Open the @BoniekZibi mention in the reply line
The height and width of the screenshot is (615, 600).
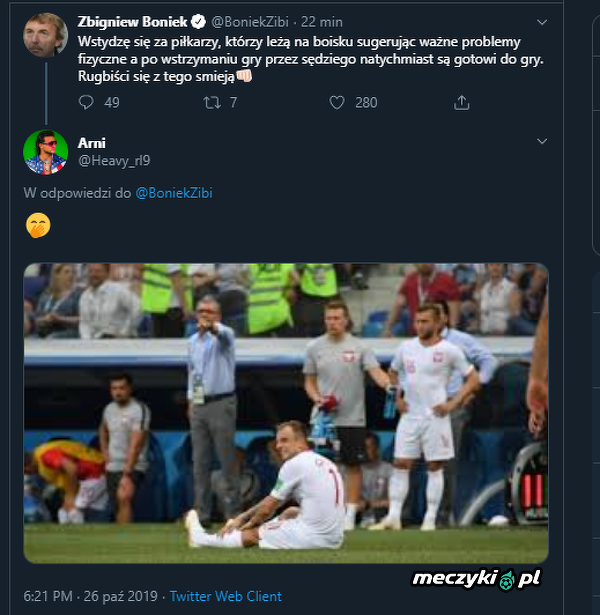(x=173, y=192)
